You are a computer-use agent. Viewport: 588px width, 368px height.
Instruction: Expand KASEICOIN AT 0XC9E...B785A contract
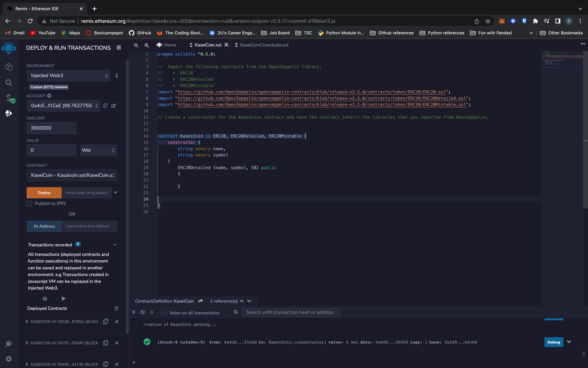tap(27, 322)
